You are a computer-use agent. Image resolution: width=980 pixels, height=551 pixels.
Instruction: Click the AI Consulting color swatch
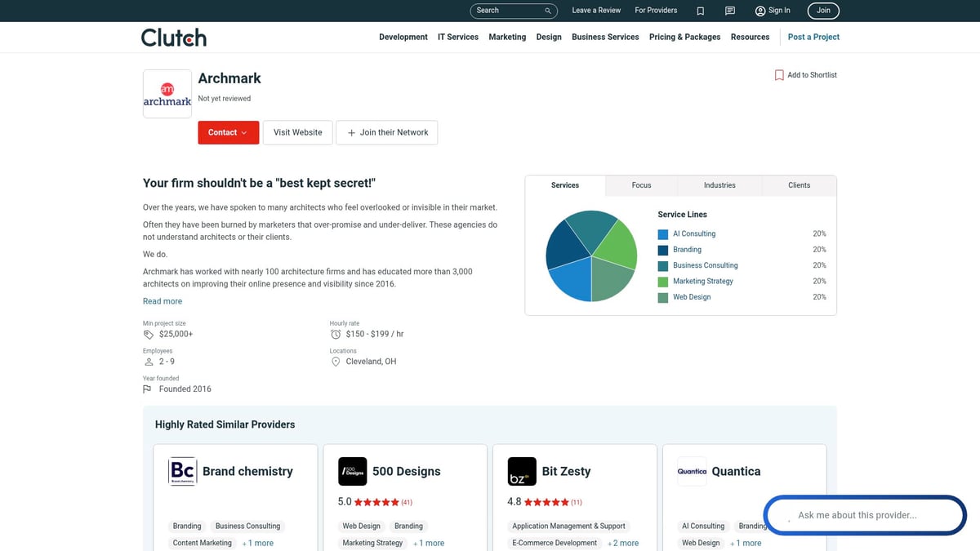point(663,234)
